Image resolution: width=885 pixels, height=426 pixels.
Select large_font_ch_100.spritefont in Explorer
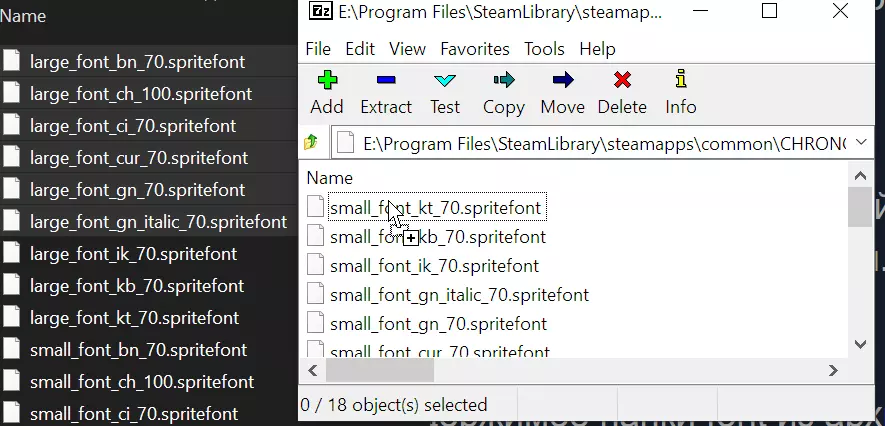[141, 94]
